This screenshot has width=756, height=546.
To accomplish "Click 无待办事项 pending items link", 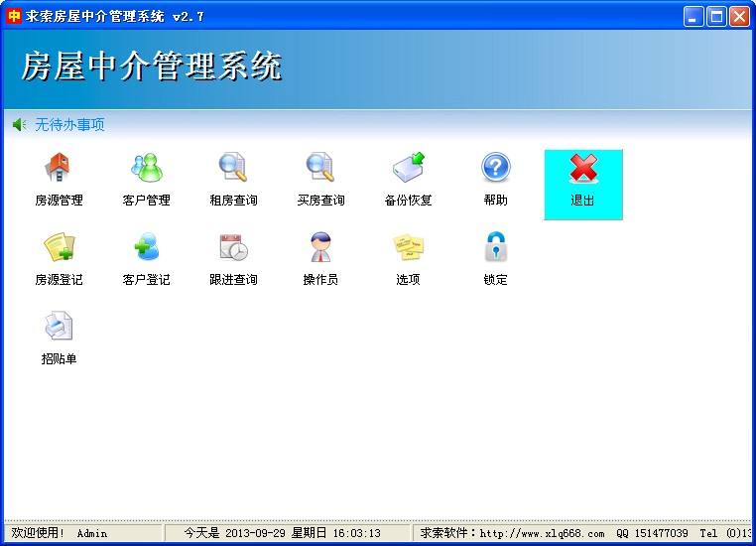I will (69, 125).
